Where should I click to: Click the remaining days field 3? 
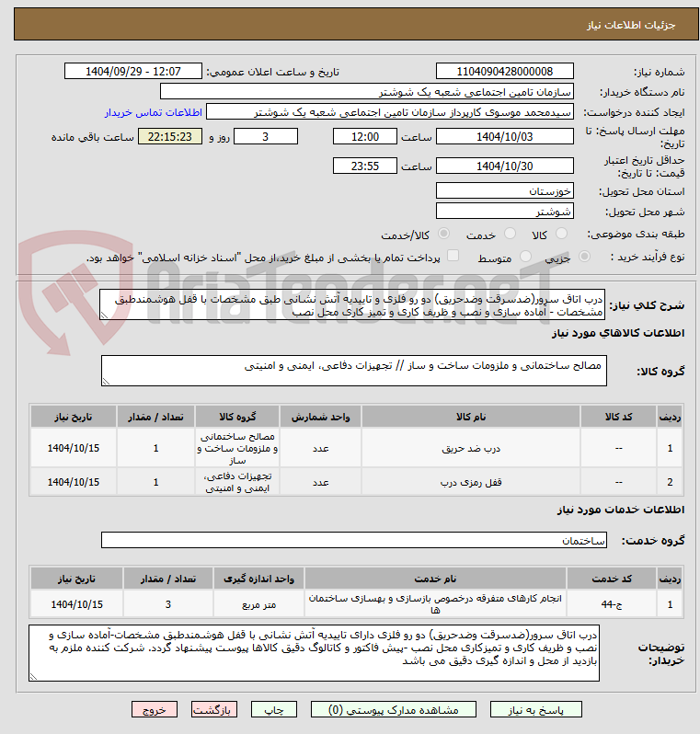coord(266,137)
